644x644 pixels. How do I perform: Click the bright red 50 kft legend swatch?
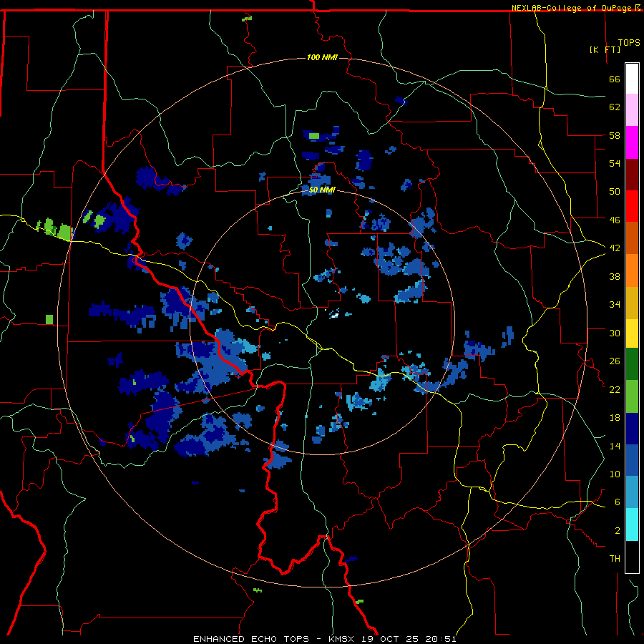coord(632,206)
